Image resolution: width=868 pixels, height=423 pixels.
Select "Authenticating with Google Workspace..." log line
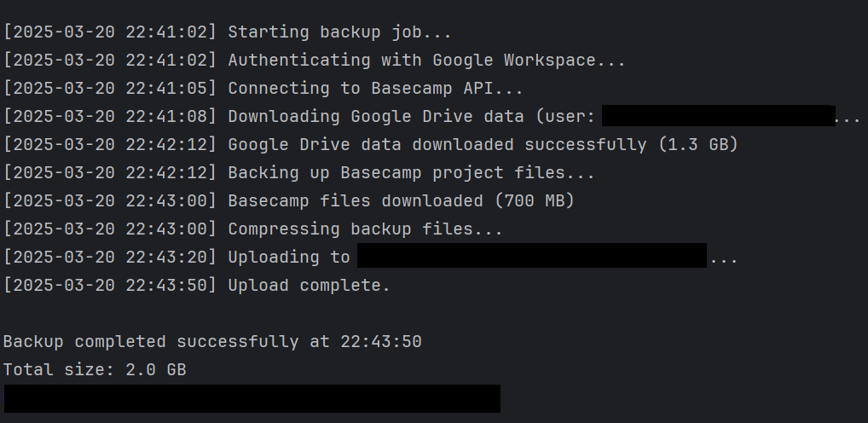click(426, 61)
